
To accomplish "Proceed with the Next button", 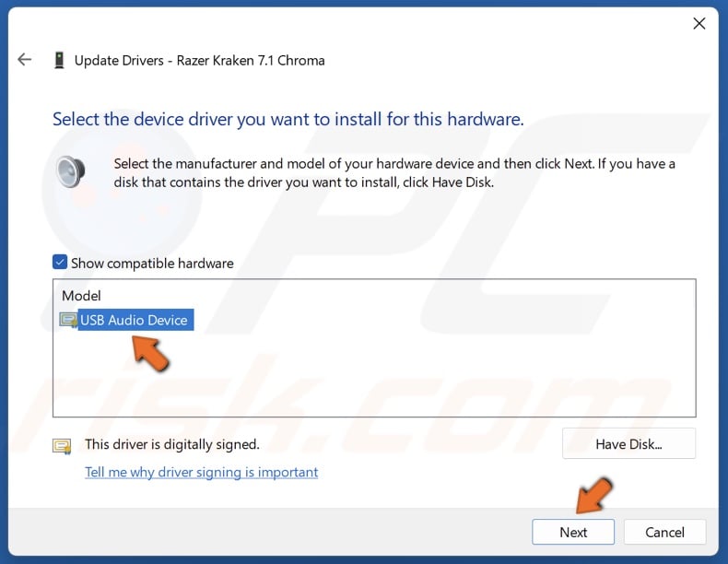I will pos(573,532).
